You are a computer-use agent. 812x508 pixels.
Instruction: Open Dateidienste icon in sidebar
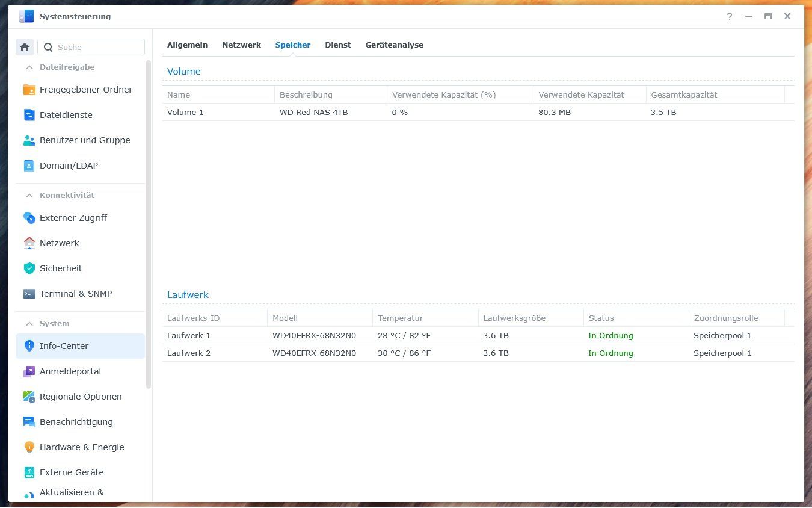pos(29,115)
